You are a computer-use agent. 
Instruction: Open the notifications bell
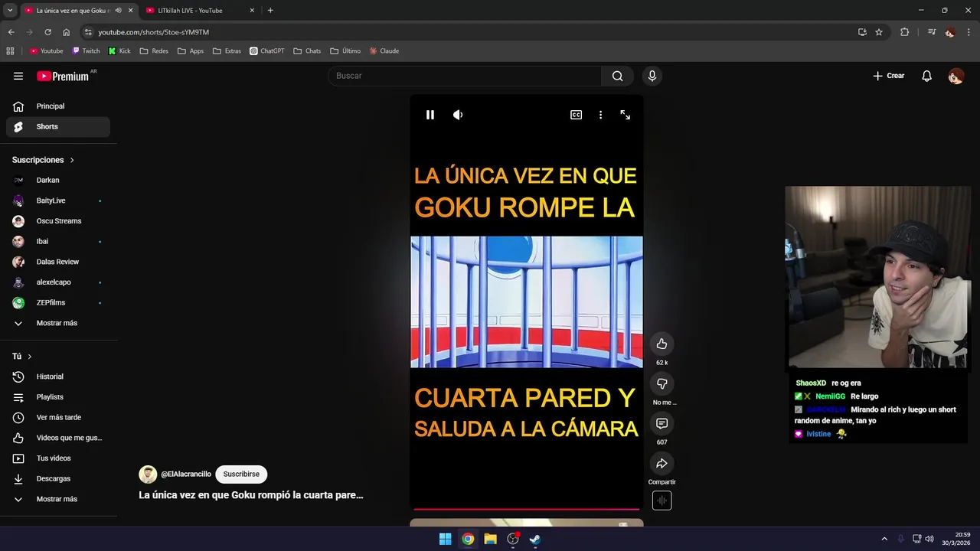click(x=926, y=76)
